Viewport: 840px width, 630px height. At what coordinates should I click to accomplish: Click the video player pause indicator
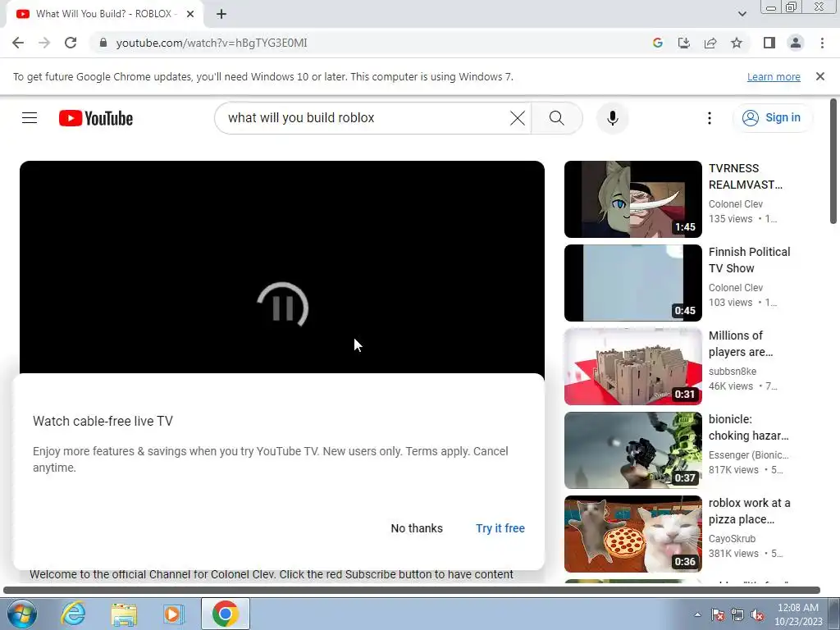point(282,307)
